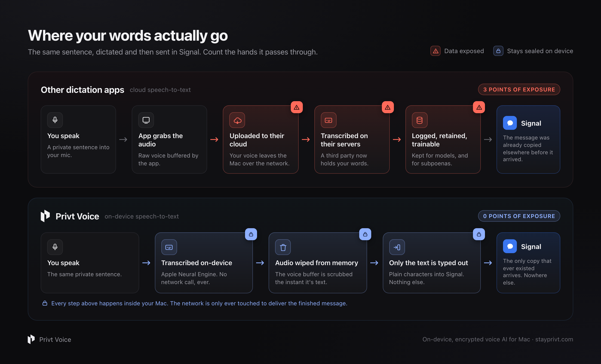This screenshot has width=601, height=364.
Task: Click Your voice leaves the Mac text
Action: [x=259, y=159]
